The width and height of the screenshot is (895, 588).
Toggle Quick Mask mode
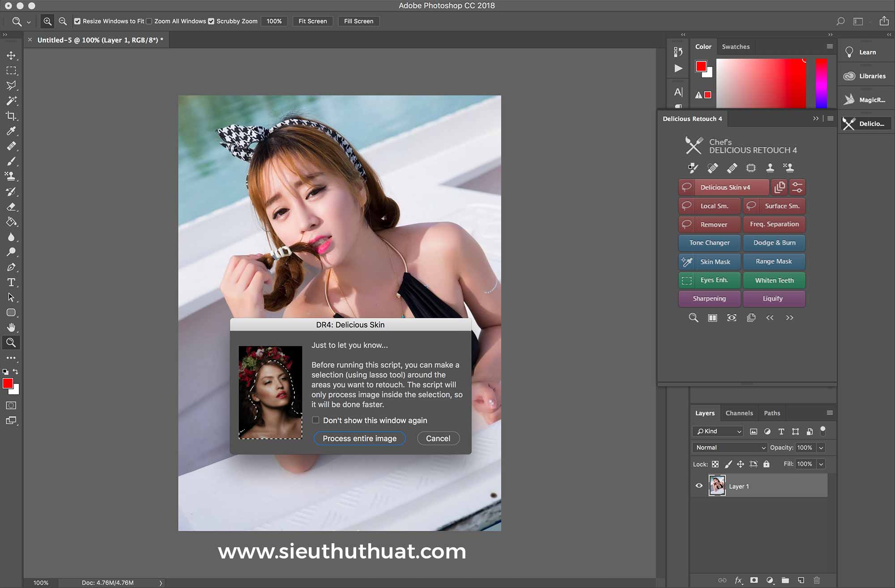pyautogui.click(x=11, y=405)
